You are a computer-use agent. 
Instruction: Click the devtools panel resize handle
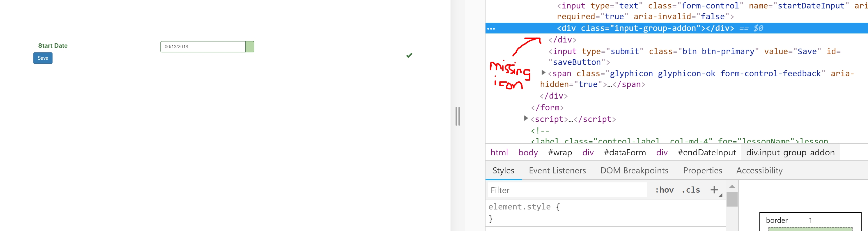pyautogui.click(x=458, y=116)
